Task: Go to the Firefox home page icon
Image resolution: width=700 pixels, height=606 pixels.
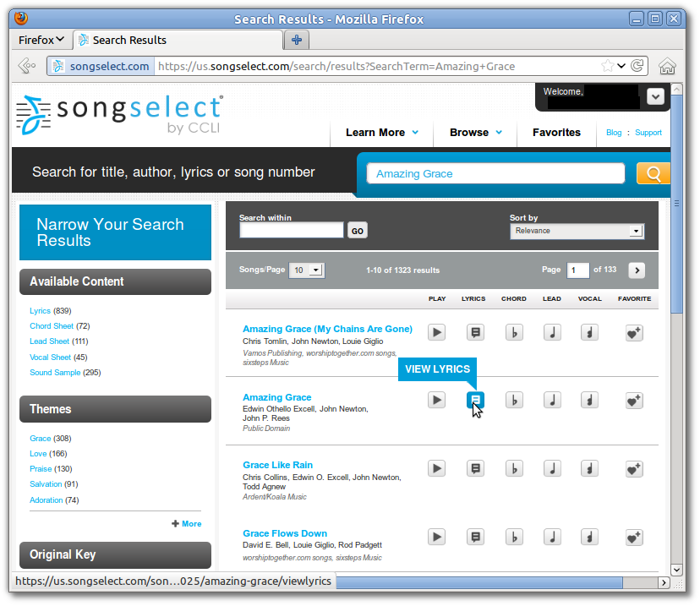Action: (667, 66)
